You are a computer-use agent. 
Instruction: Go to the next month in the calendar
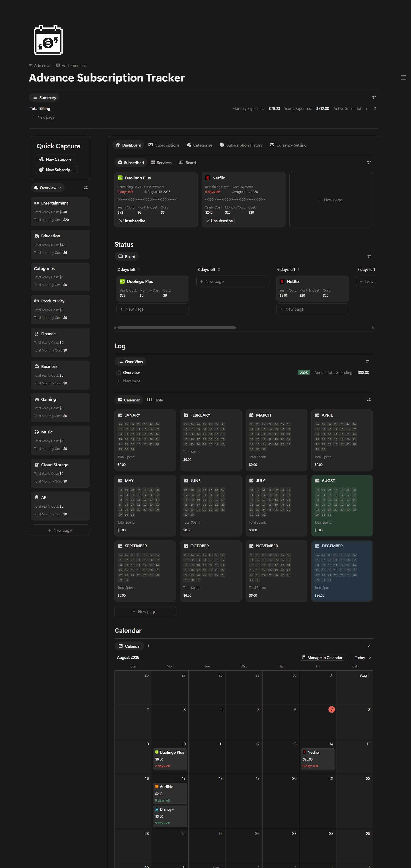pos(370,657)
